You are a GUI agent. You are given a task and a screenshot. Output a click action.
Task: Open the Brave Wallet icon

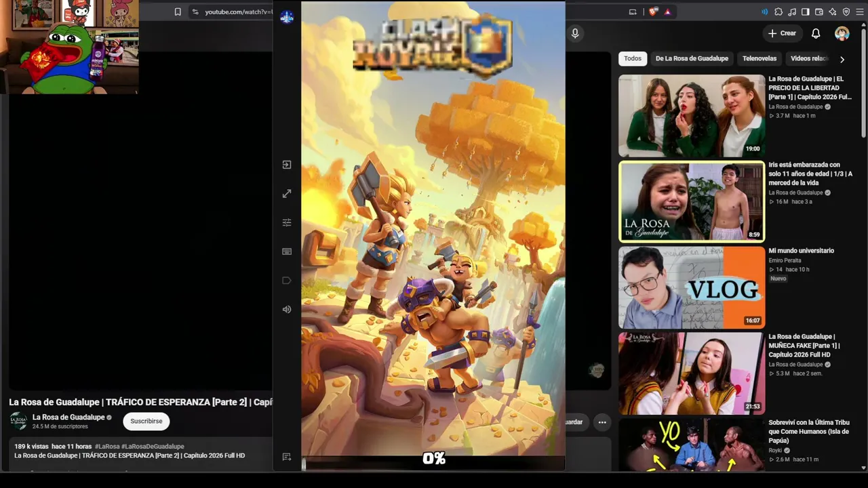click(819, 12)
